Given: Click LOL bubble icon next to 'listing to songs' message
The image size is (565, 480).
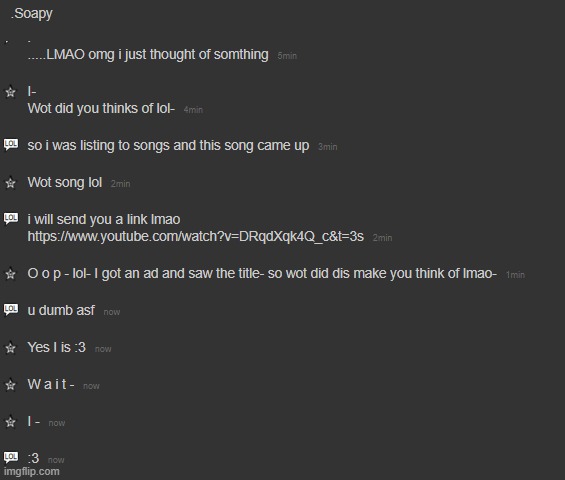Looking at the screenshot, I should click(11, 145).
